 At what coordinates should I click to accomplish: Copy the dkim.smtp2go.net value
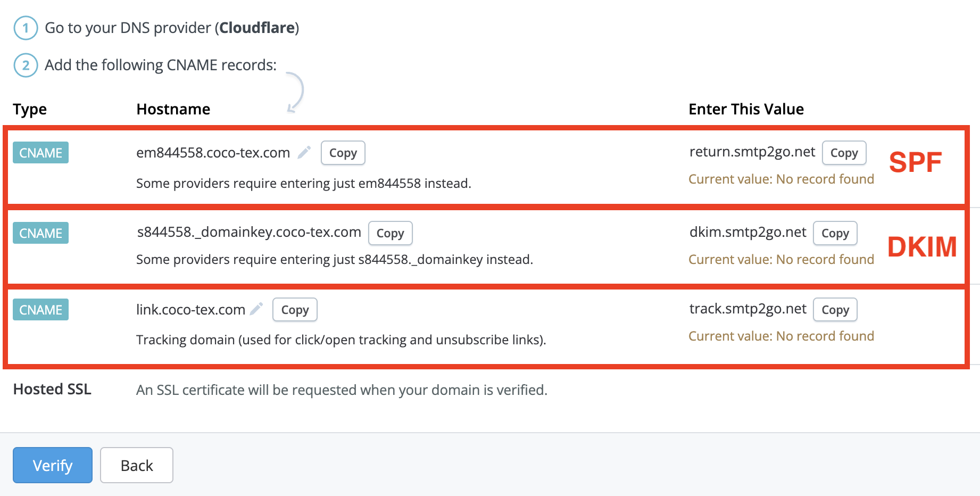tap(835, 233)
